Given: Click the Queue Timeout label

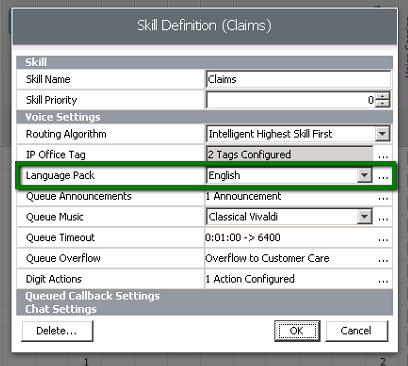Looking at the screenshot, I should (60, 237).
